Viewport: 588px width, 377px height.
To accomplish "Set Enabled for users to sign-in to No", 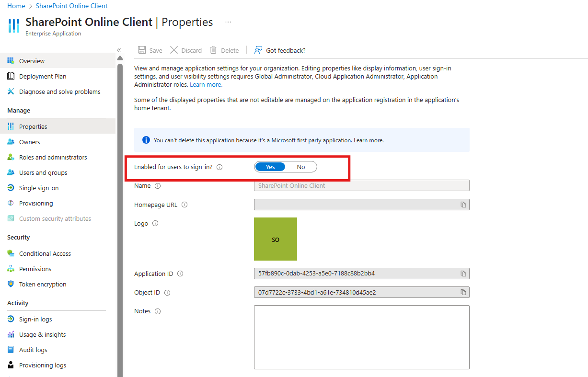I will pyautogui.click(x=301, y=166).
